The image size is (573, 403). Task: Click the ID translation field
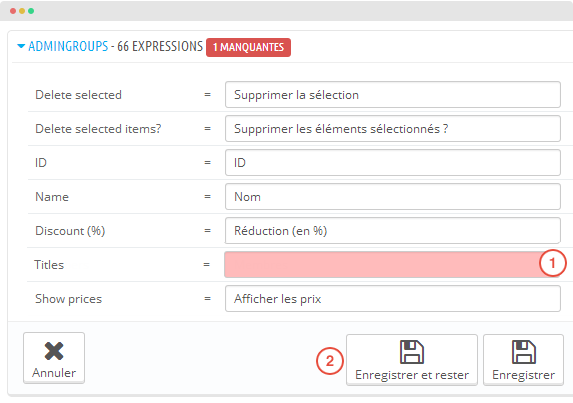click(393, 163)
